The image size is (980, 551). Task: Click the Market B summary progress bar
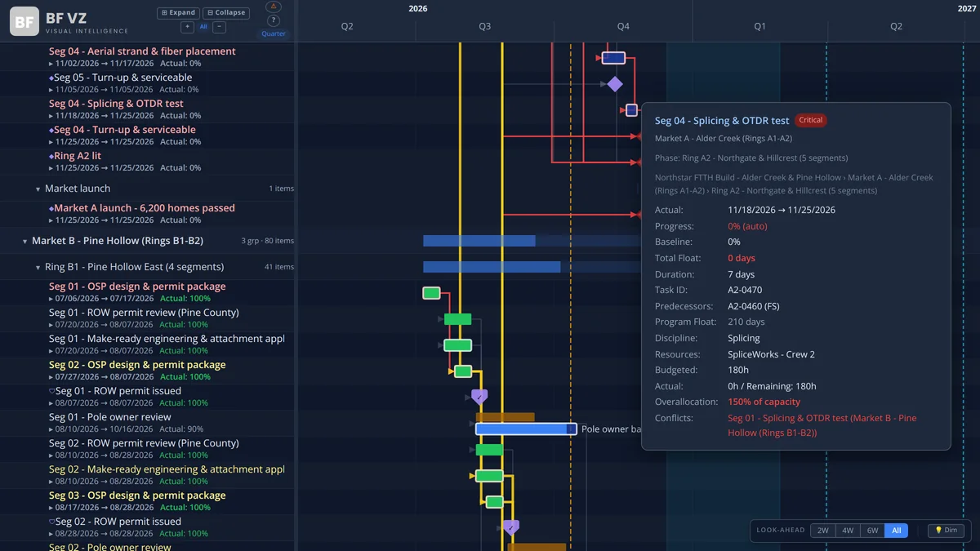532,241
